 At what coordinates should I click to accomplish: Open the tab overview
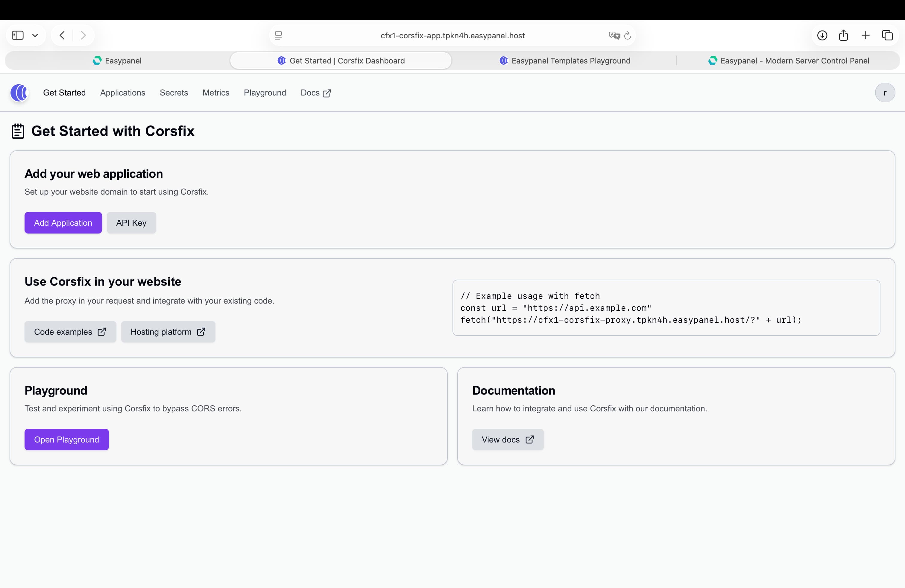point(888,35)
